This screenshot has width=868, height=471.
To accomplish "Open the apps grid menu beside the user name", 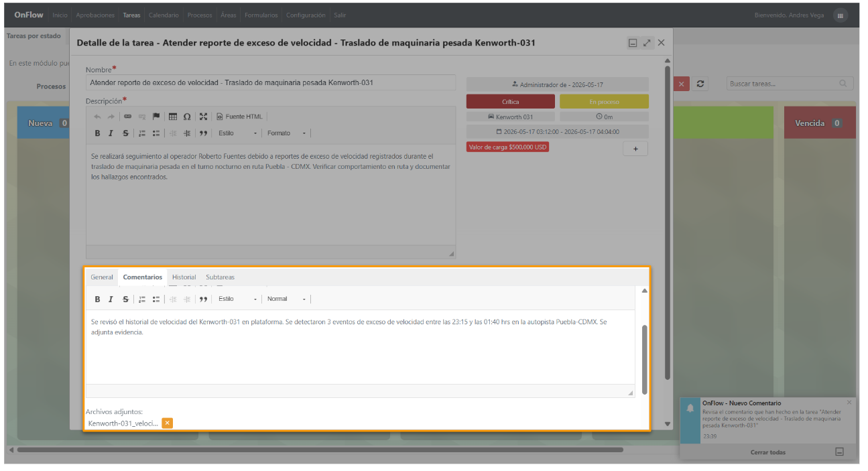I will [x=841, y=15].
